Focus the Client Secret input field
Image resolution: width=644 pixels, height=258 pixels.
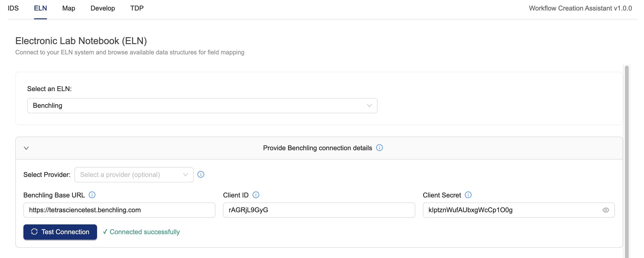(513, 210)
